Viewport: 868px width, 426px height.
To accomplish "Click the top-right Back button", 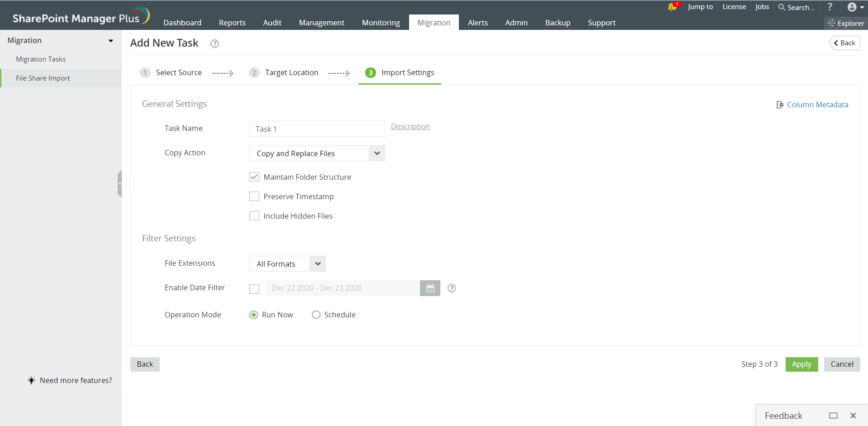I will pyautogui.click(x=844, y=43).
